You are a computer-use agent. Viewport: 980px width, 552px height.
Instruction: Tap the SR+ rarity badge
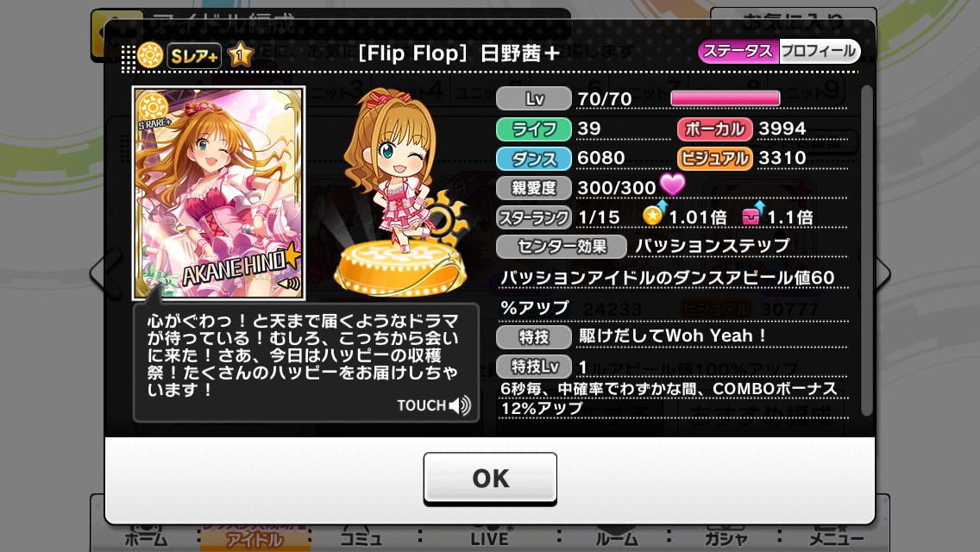pos(194,56)
